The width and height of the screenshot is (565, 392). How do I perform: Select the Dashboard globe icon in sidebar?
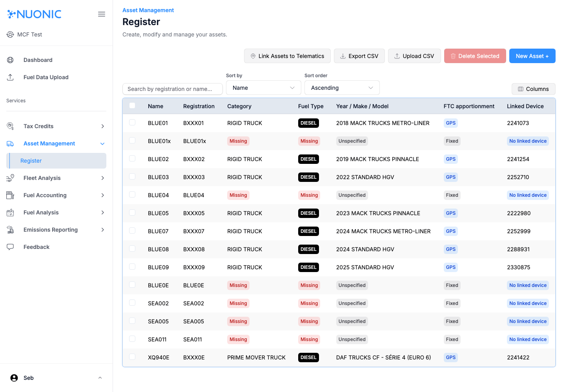(x=10, y=60)
